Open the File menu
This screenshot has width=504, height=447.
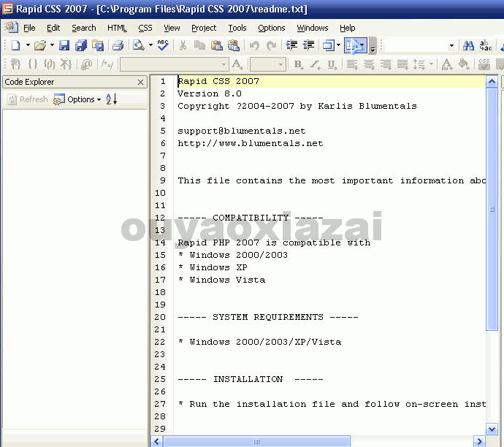(x=29, y=28)
